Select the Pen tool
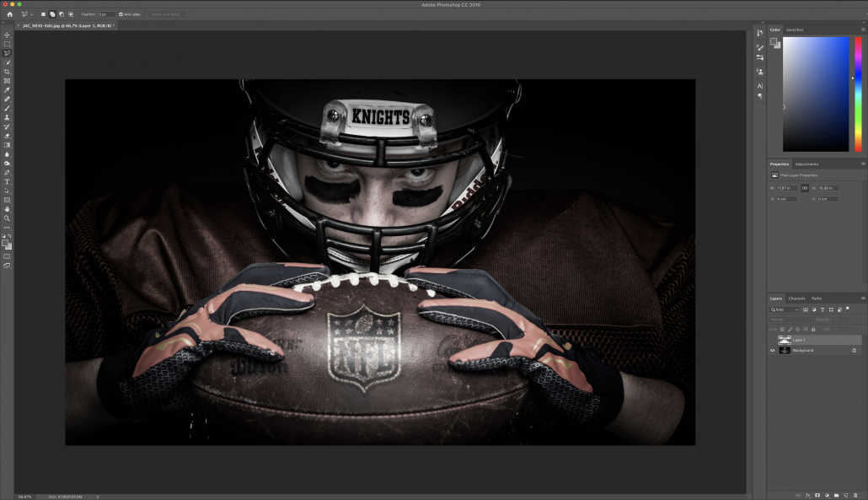868x500 pixels. (8, 173)
